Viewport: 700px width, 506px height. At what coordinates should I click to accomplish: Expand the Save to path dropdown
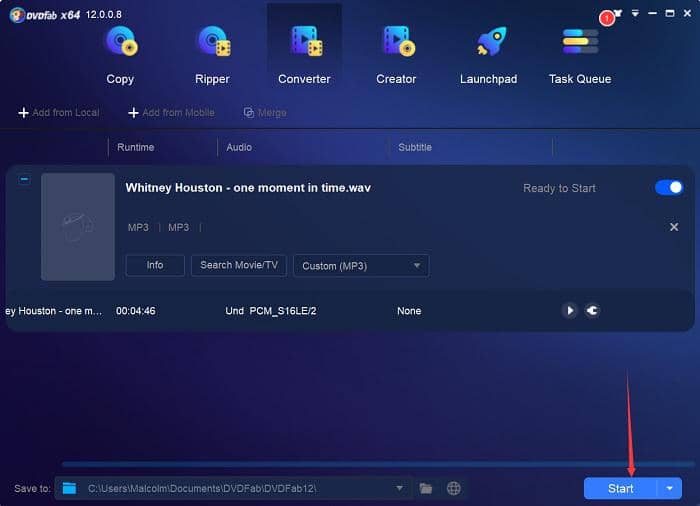pos(400,488)
